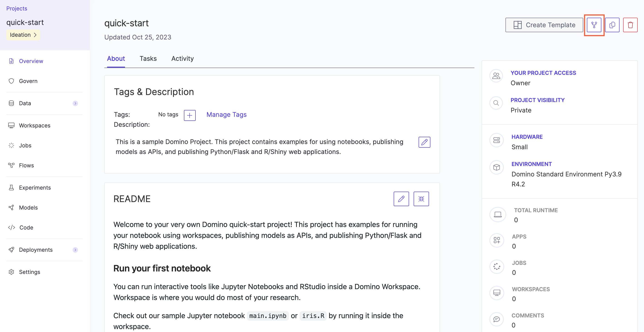Click the README expand/fullscreen icon
The width and height of the screenshot is (644, 332).
421,198
